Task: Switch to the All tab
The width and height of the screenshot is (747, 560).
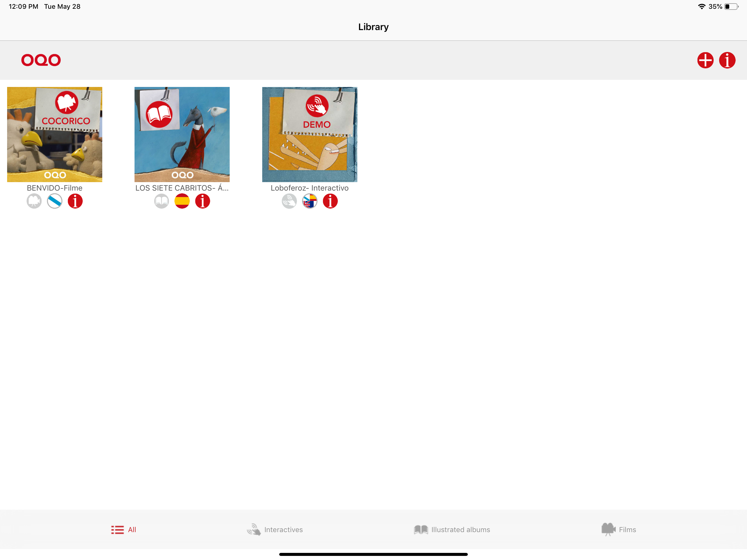Action: [x=124, y=530]
